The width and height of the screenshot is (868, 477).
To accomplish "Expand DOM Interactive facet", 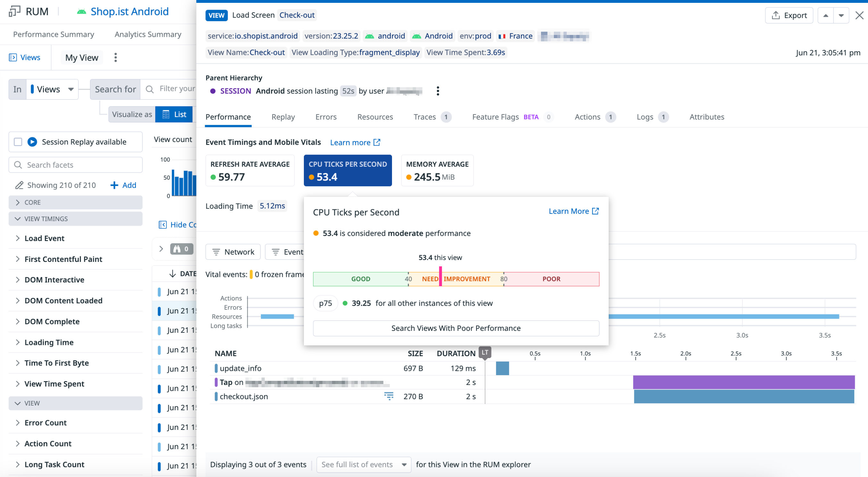I will tap(75, 280).
